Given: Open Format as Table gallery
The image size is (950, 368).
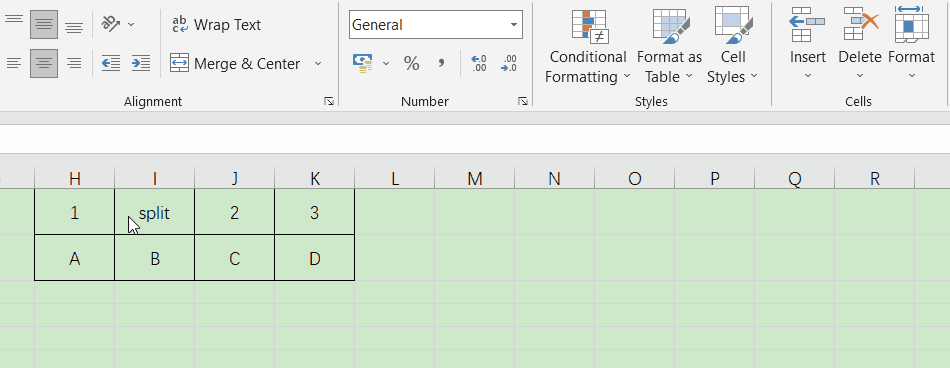Looking at the screenshot, I should click(669, 46).
